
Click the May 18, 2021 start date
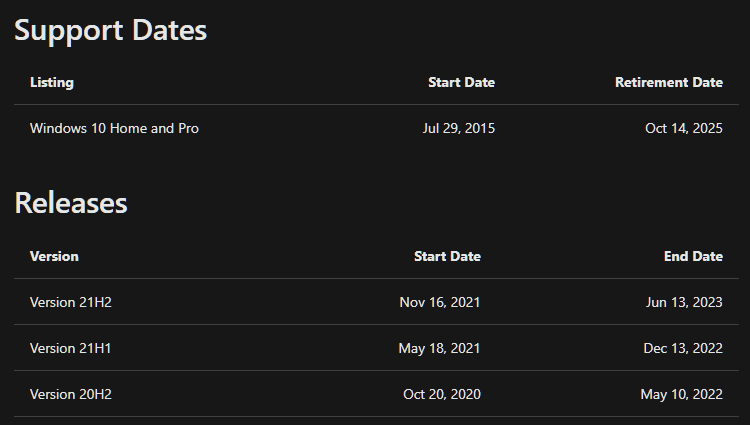coord(439,348)
